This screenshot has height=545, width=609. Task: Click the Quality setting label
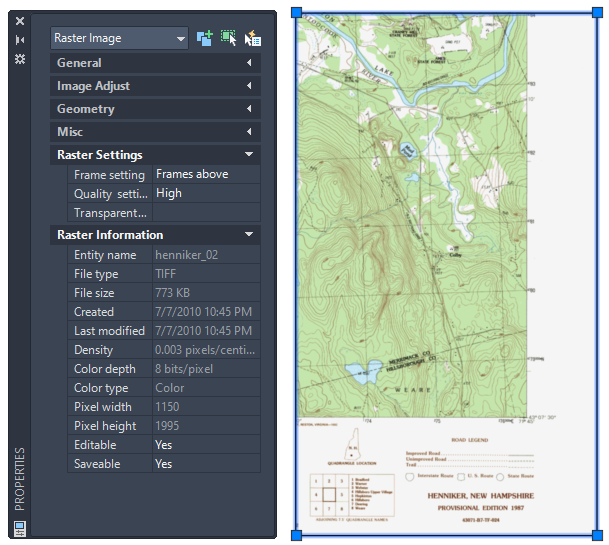tap(110, 193)
